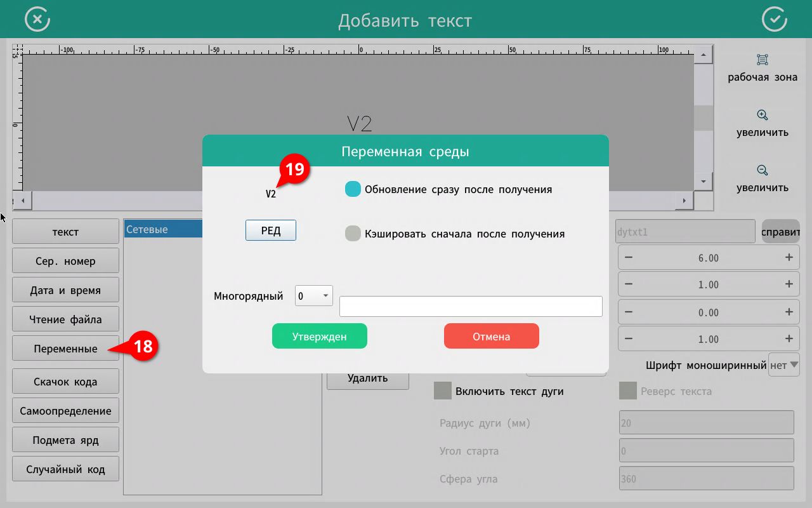Click the green Утвержден button
The image size is (812, 508).
coord(319,337)
